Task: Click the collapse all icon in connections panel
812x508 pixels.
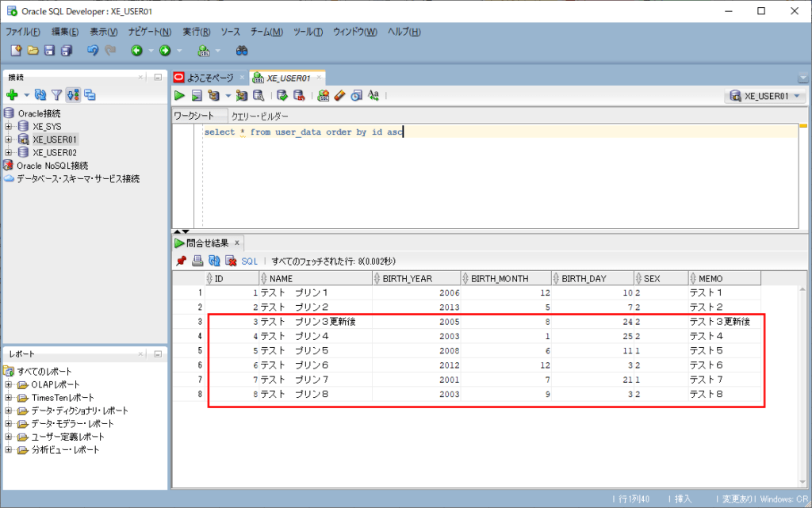Action: (90, 95)
